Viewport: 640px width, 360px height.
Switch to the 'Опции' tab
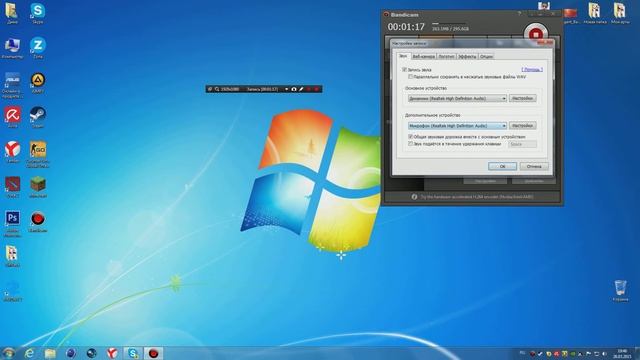tap(486, 56)
